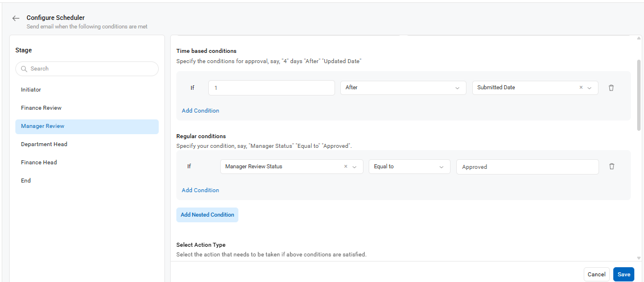The image size is (644, 282).
Task: Open the After dropdown
Action: [403, 88]
